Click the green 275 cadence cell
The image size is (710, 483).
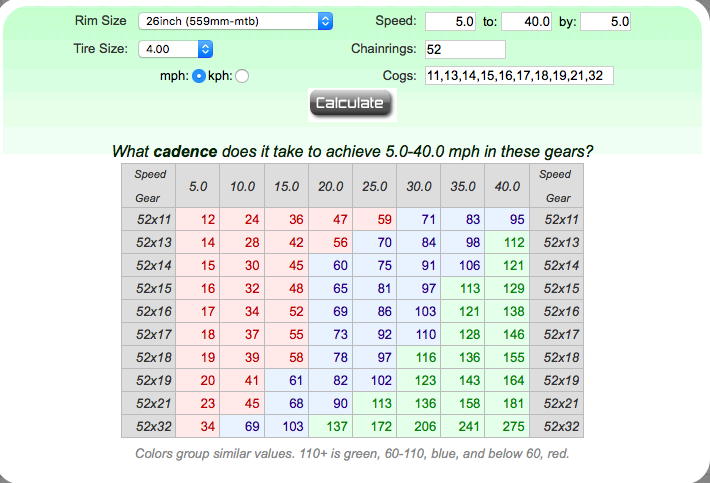pyautogui.click(x=512, y=427)
